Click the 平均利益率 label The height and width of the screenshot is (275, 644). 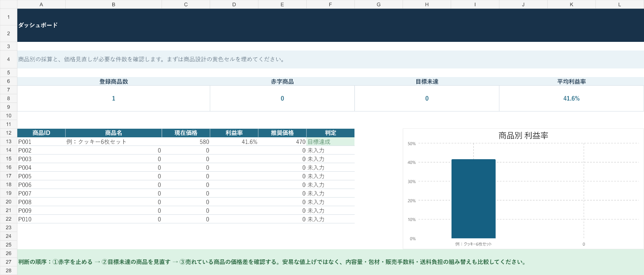coord(571,81)
